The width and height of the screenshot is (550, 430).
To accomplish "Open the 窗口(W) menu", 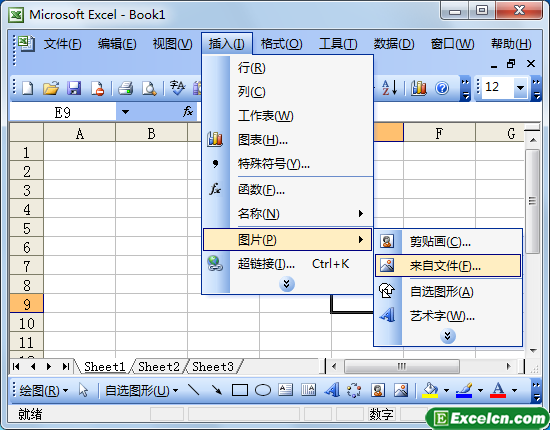I will point(452,44).
